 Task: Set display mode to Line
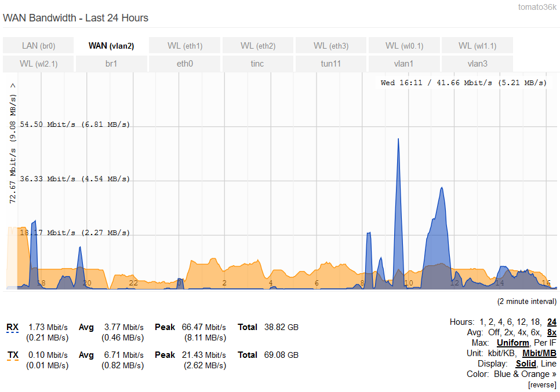[x=548, y=364]
